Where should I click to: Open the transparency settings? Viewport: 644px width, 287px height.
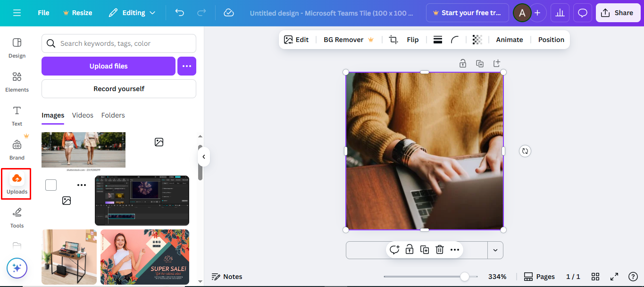[477, 40]
